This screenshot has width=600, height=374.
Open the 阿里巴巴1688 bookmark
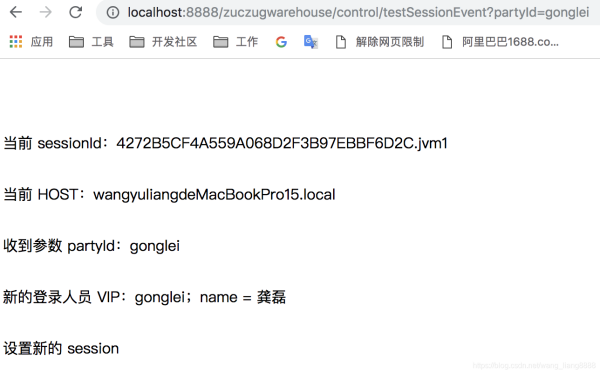[500, 41]
